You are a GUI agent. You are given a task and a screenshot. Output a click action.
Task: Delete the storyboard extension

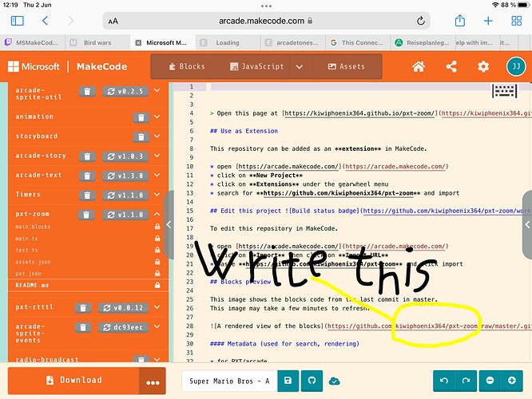[141, 136]
